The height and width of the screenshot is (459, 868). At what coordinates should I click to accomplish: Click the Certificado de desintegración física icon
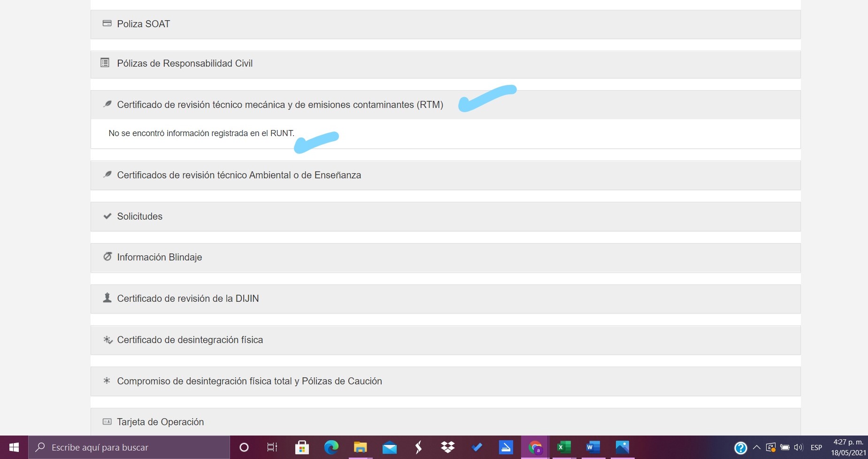coord(108,340)
